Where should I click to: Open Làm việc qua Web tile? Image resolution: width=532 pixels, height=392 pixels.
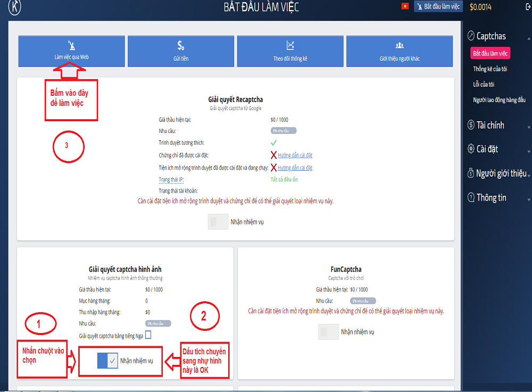72,51
